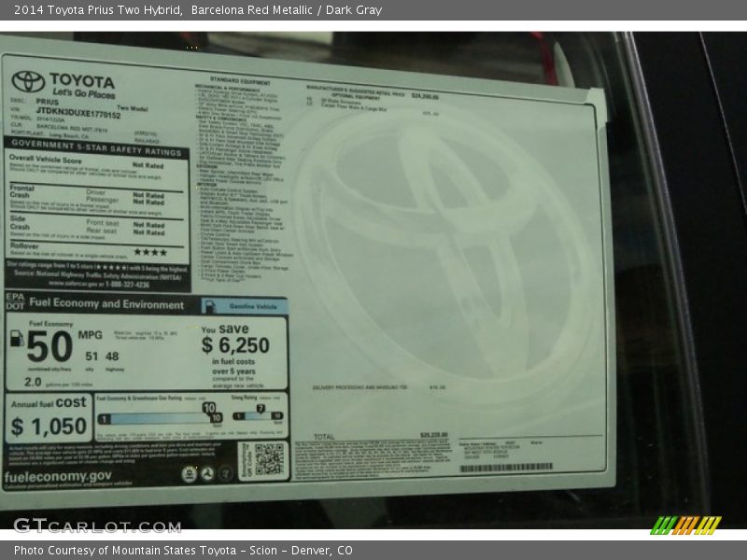Click the fuel economy greenhouse gas rating bar
Screen dimensions: 747x560
tap(160, 418)
